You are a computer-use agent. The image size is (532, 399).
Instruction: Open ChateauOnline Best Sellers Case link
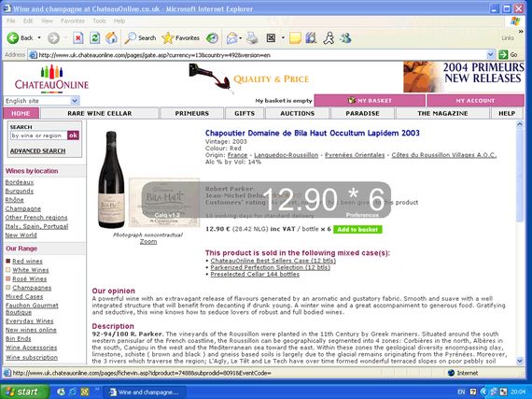click(x=273, y=261)
